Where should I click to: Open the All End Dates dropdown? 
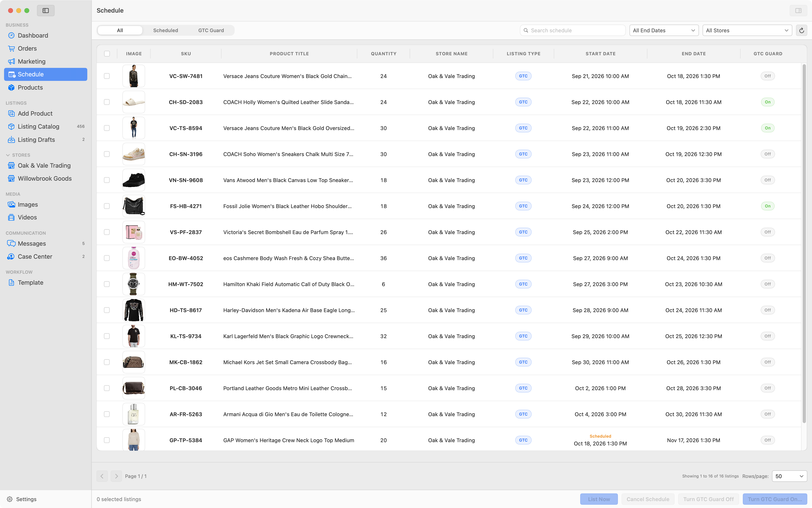(664, 30)
